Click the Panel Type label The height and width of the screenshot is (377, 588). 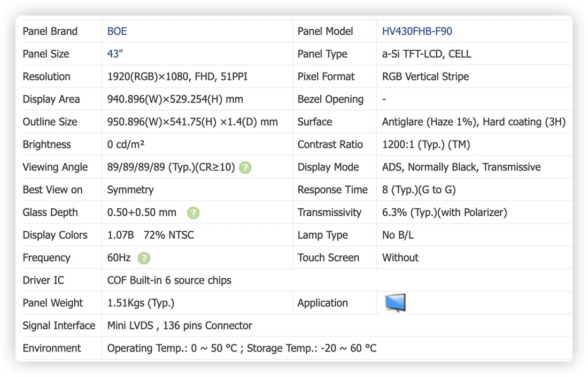pos(322,53)
